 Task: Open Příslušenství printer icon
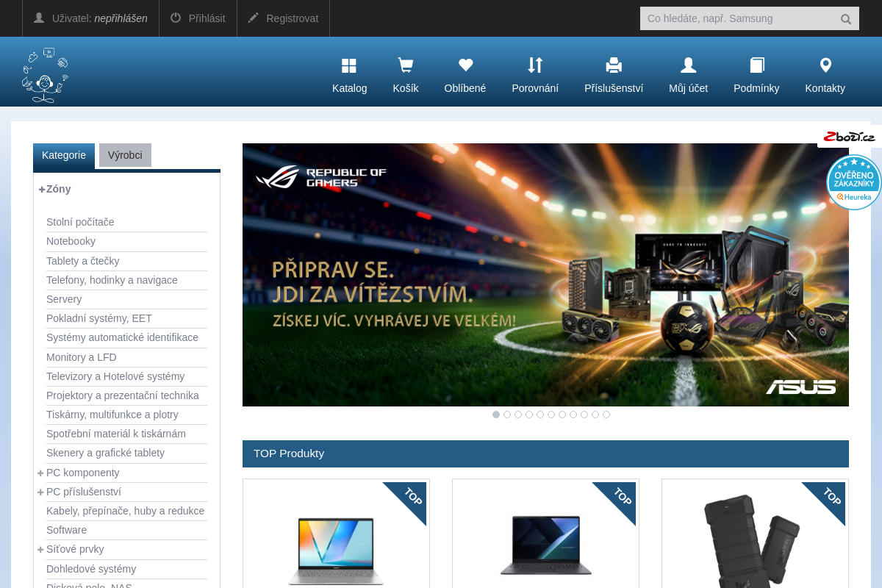(x=614, y=65)
